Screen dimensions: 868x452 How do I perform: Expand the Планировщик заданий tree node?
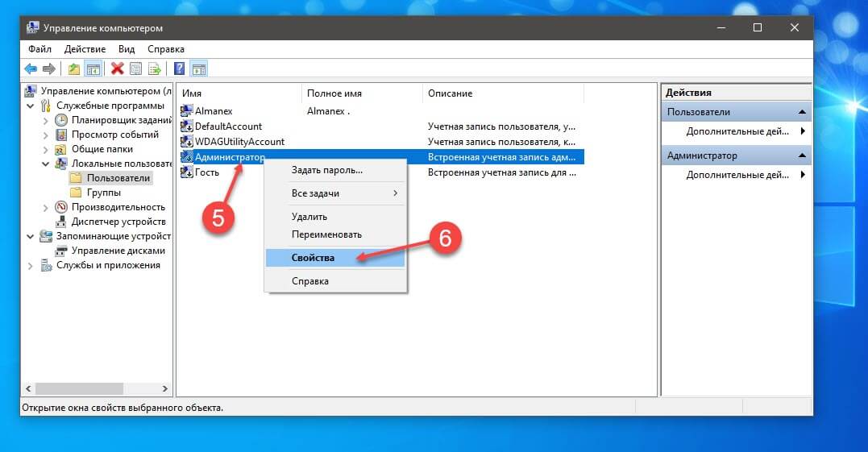45,120
